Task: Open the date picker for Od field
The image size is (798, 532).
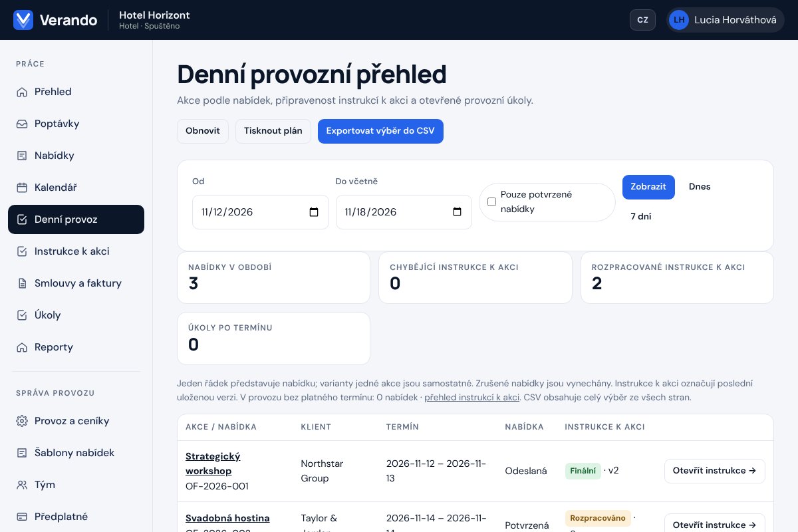Action: click(314, 212)
